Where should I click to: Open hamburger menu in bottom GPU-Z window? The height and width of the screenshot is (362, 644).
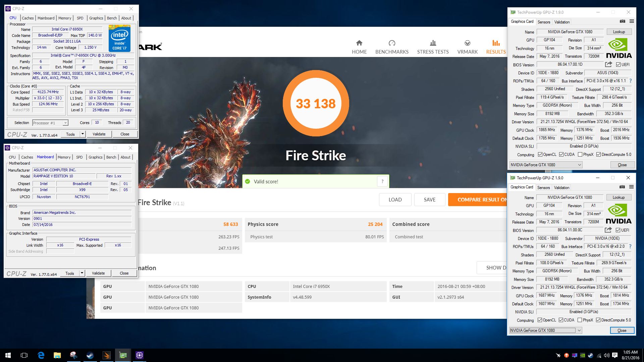[x=631, y=187]
